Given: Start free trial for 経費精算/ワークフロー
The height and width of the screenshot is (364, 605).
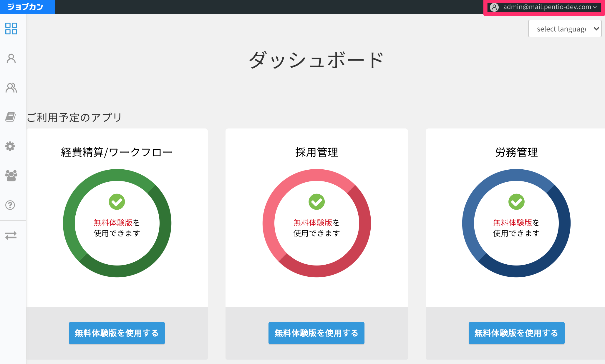Looking at the screenshot, I should click(x=117, y=333).
